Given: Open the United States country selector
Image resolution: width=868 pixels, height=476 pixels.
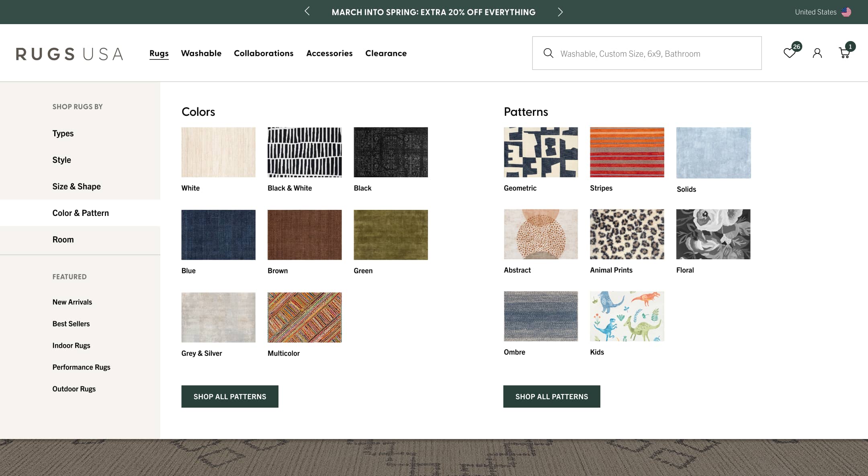Looking at the screenshot, I should coord(816,12).
